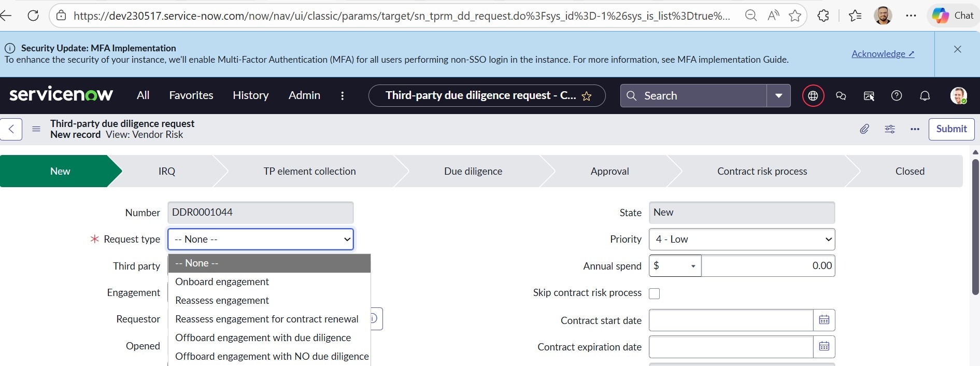The height and width of the screenshot is (366, 980).
Task: Open browser extensions puzzle icon
Action: coord(823,16)
